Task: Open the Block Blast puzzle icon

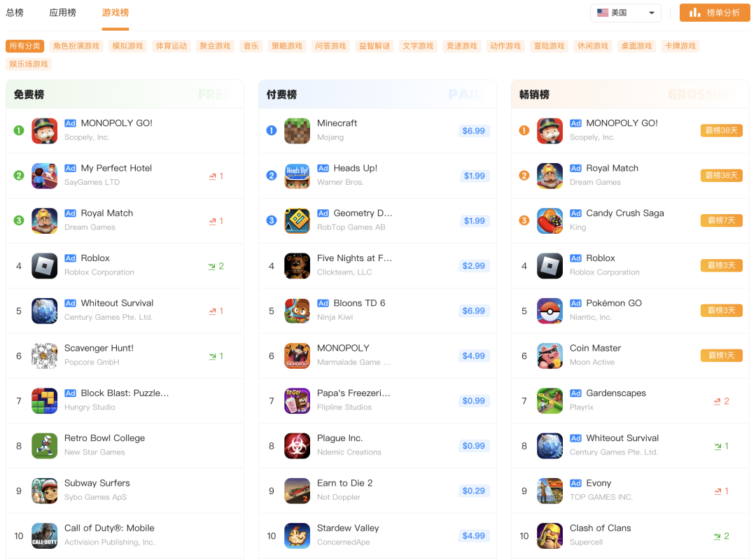Action: click(x=44, y=401)
